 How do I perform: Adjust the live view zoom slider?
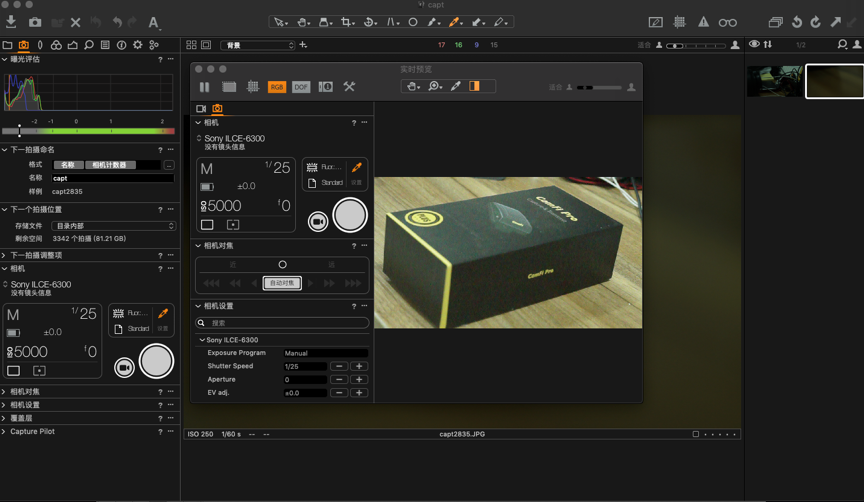click(x=598, y=87)
